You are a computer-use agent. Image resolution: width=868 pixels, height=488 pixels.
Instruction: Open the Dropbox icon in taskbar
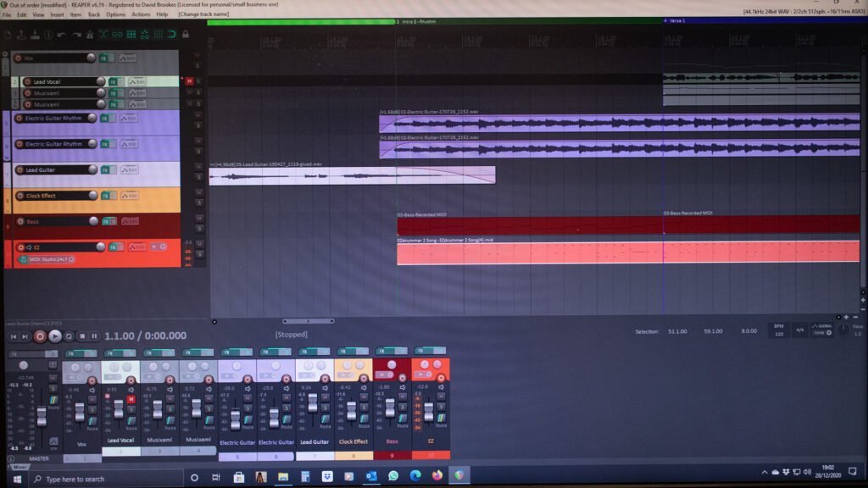(327, 477)
